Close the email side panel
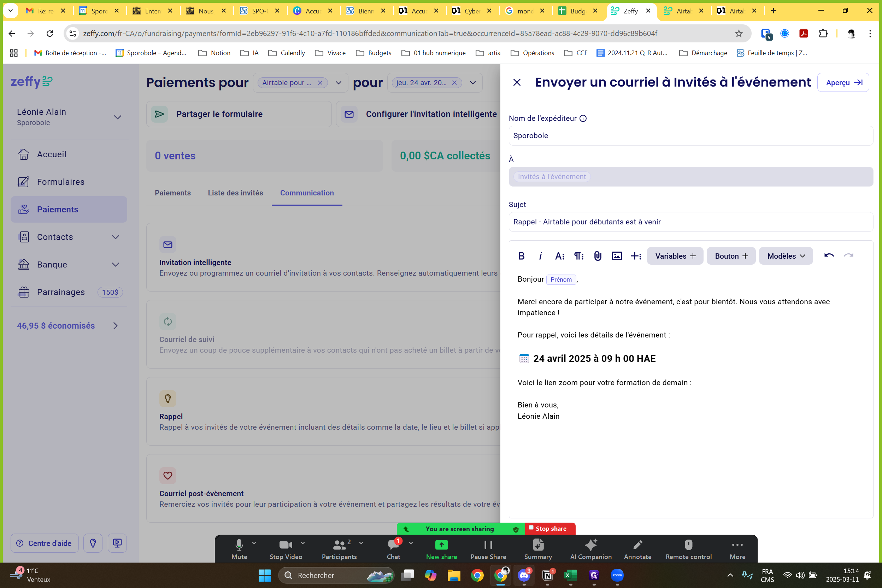This screenshot has height=588, width=882. 517,82
